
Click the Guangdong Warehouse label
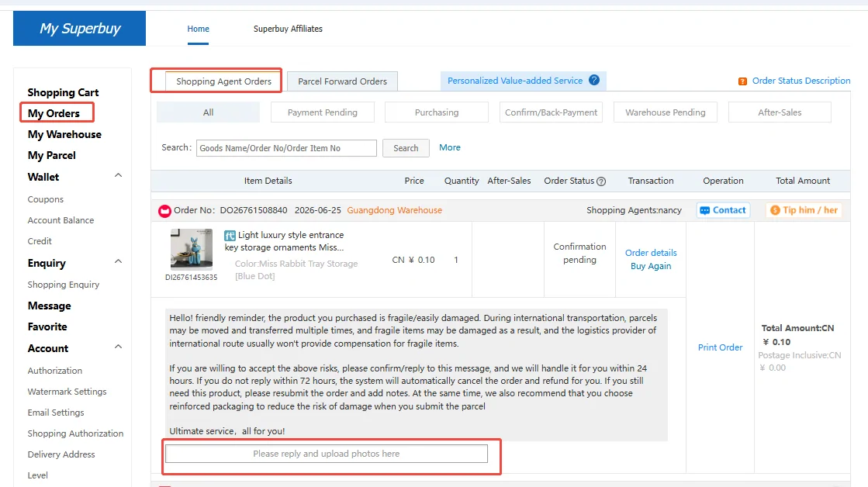(395, 210)
